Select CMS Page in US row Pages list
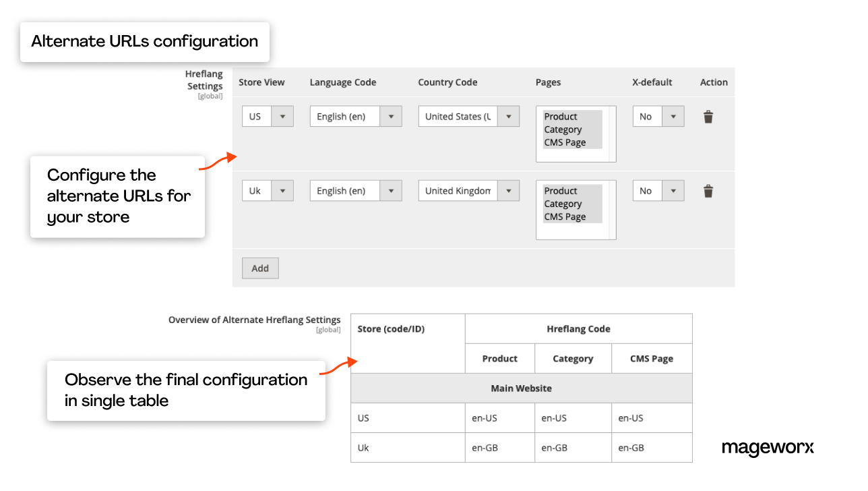Viewport: 868px width, 491px height. coord(565,142)
